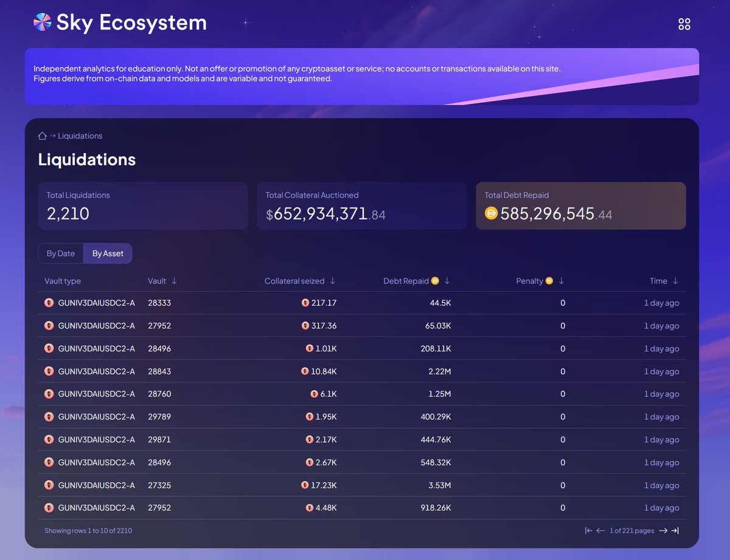Viewport: 730px width, 560px height.
Task: Click the DAI coin icon in Total Debt Repaid
Action: (x=492, y=213)
